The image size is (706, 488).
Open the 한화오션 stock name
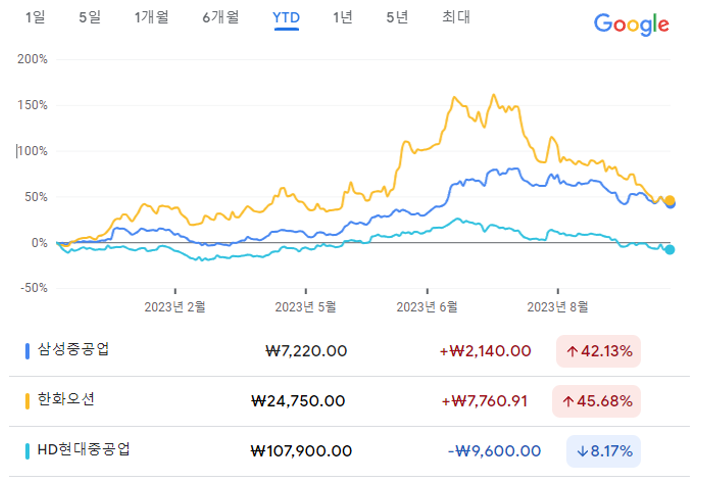[66, 399]
